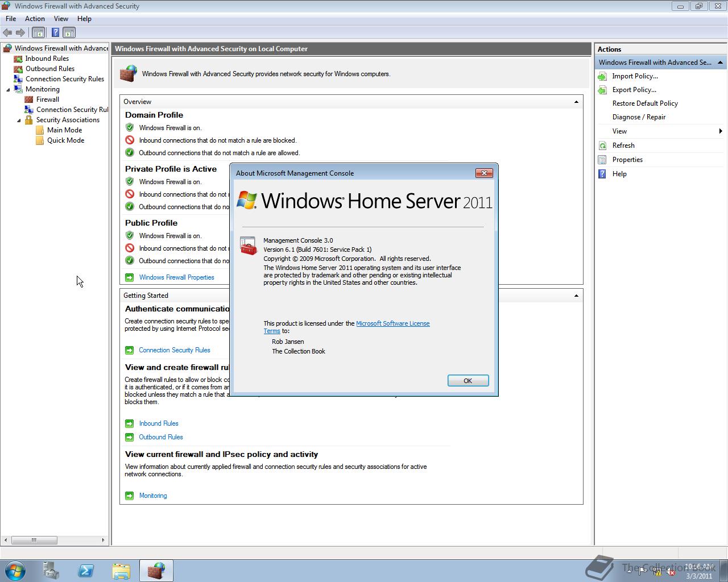Open Server Manager from taskbar
Viewport: 728px width, 582px height.
tap(51, 571)
